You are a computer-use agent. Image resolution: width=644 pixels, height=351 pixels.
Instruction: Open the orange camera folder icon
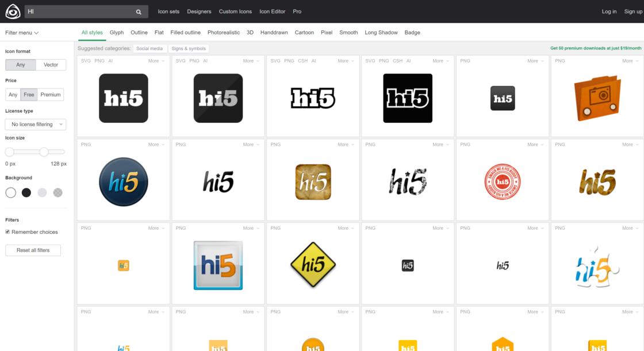coord(597,98)
